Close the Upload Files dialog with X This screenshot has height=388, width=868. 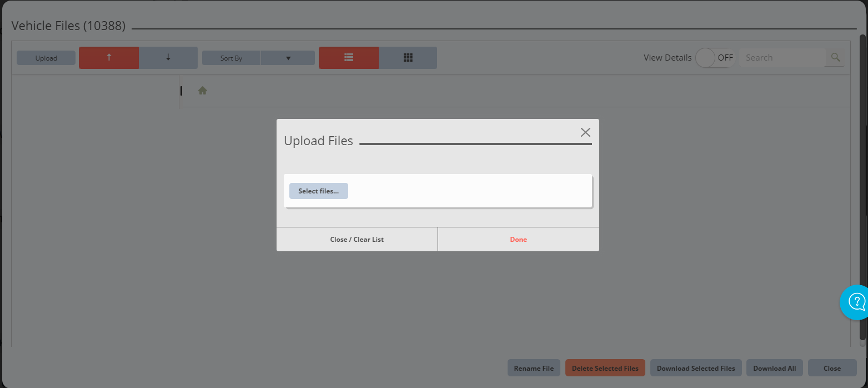585,132
